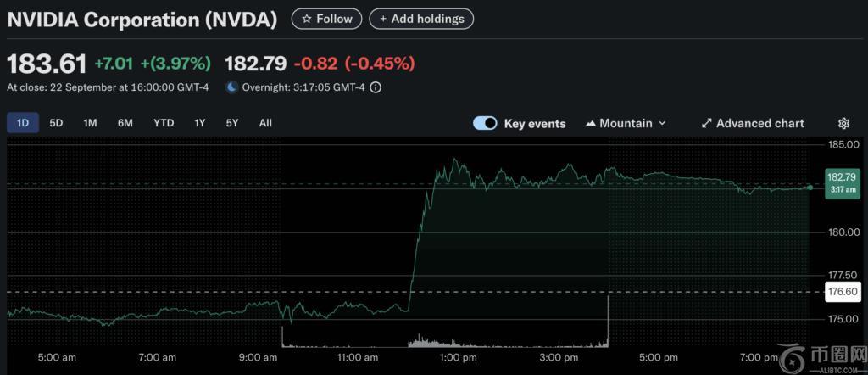
Task: Click the Advanced chart expand arrows icon
Action: [706, 124]
